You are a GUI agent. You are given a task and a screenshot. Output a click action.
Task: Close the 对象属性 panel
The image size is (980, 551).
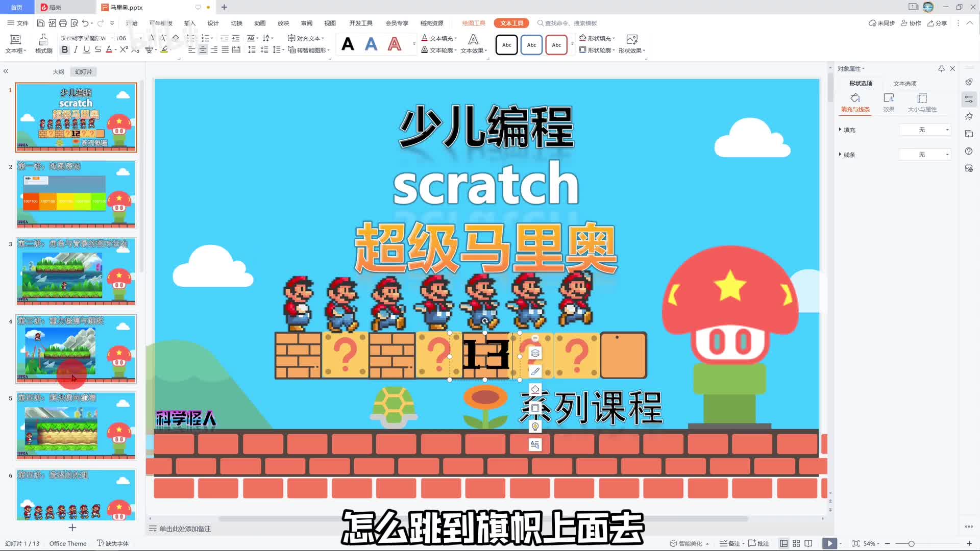pyautogui.click(x=952, y=68)
